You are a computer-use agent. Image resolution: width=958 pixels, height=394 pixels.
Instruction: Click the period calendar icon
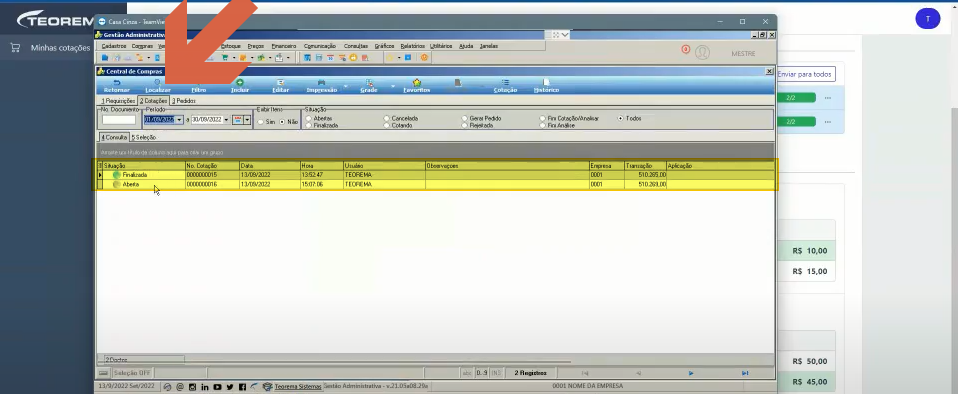[x=238, y=120]
